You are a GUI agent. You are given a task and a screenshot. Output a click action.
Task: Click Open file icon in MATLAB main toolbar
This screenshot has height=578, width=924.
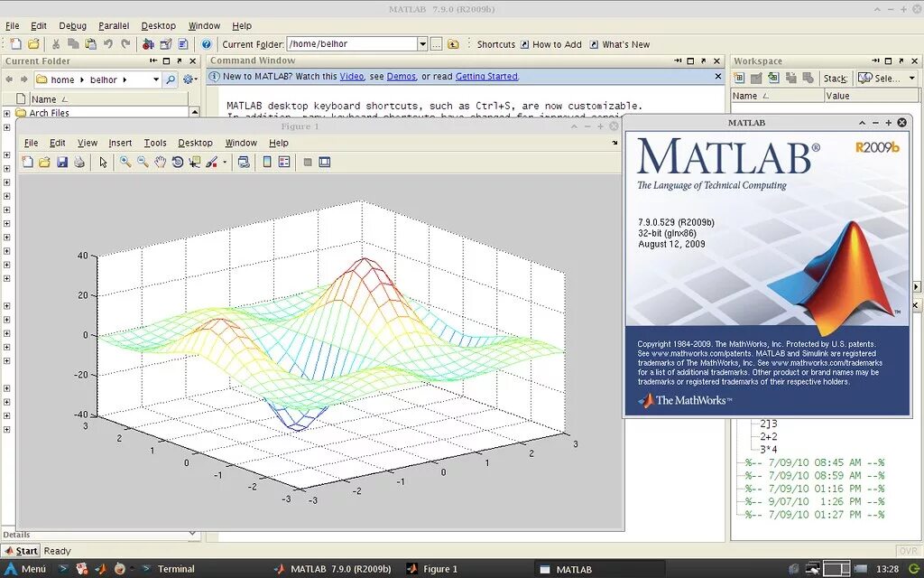tap(33, 44)
